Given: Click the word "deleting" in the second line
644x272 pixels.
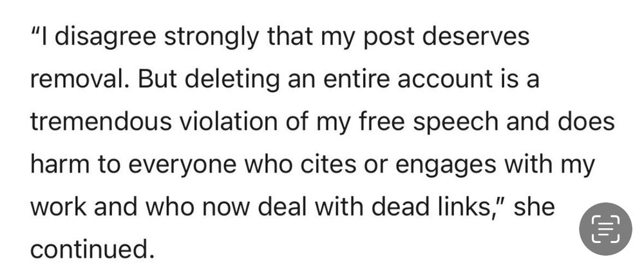Looking at the screenshot, I should click(232, 81).
